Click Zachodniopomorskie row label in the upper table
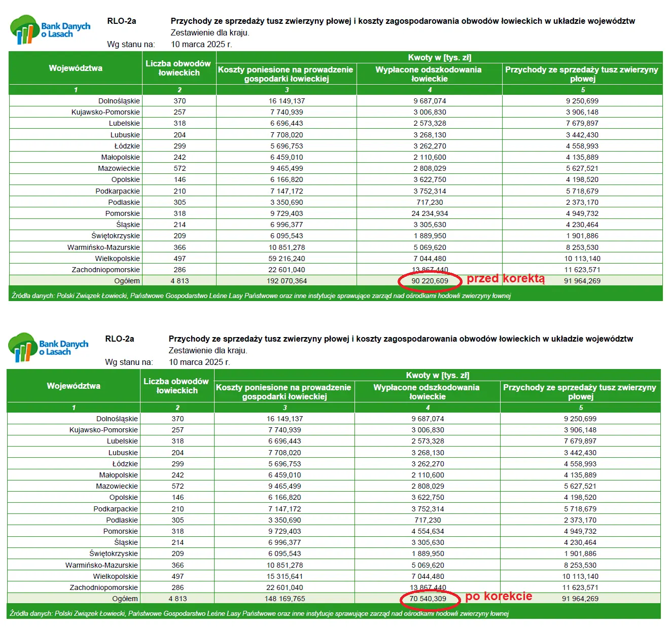672x628 pixels. click(x=105, y=270)
